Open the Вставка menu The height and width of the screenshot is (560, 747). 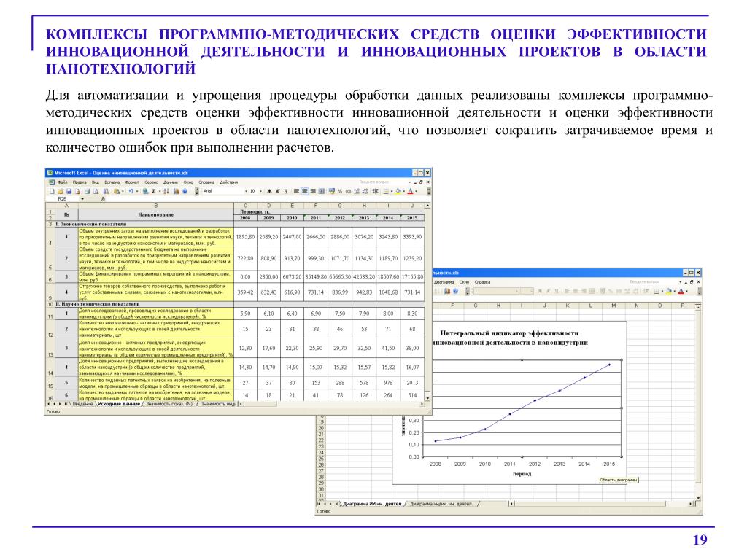(x=112, y=182)
